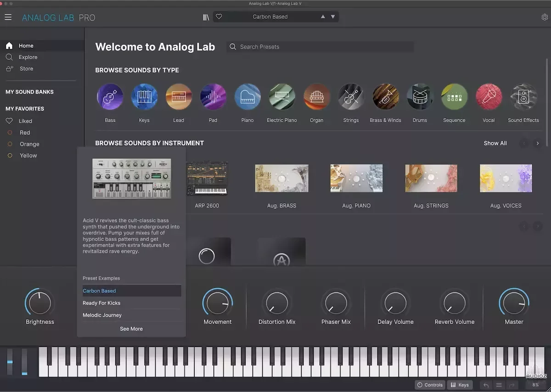Click the Phaser Mix knob
Image resolution: width=551 pixels, height=392 pixels.
point(336,303)
